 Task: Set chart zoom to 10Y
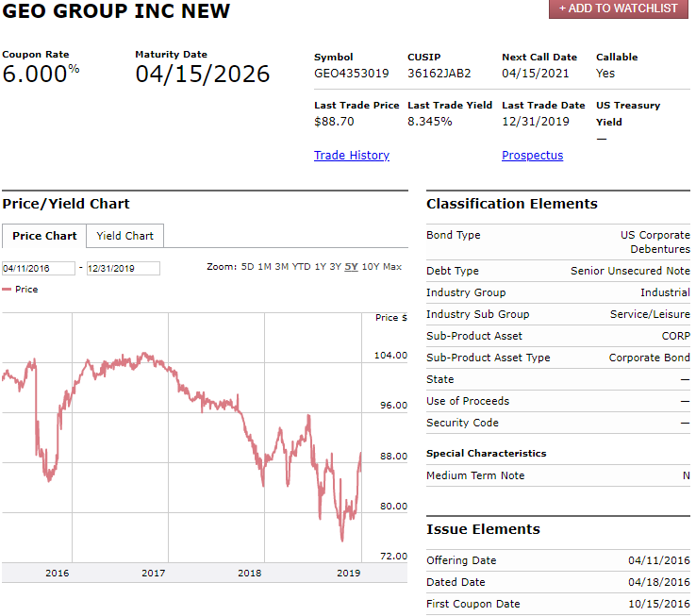371,267
